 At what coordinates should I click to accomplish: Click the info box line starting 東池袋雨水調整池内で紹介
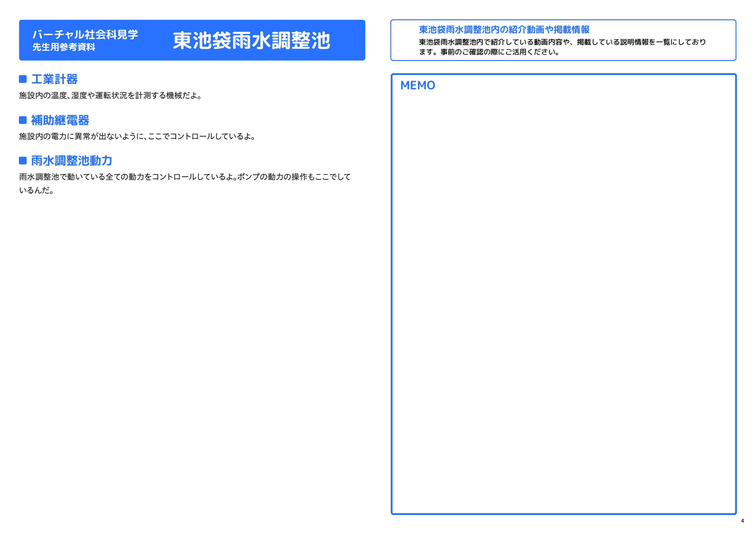click(562, 42)
